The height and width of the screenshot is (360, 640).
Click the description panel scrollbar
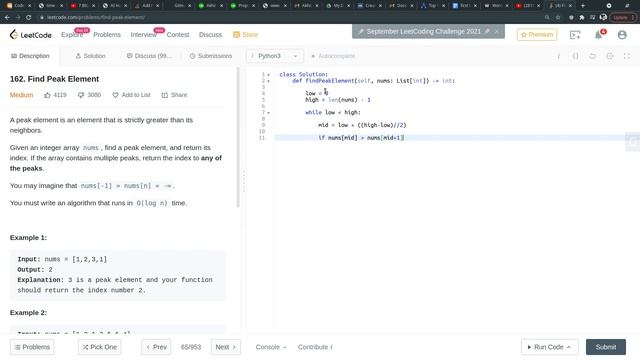coord(238,138)
